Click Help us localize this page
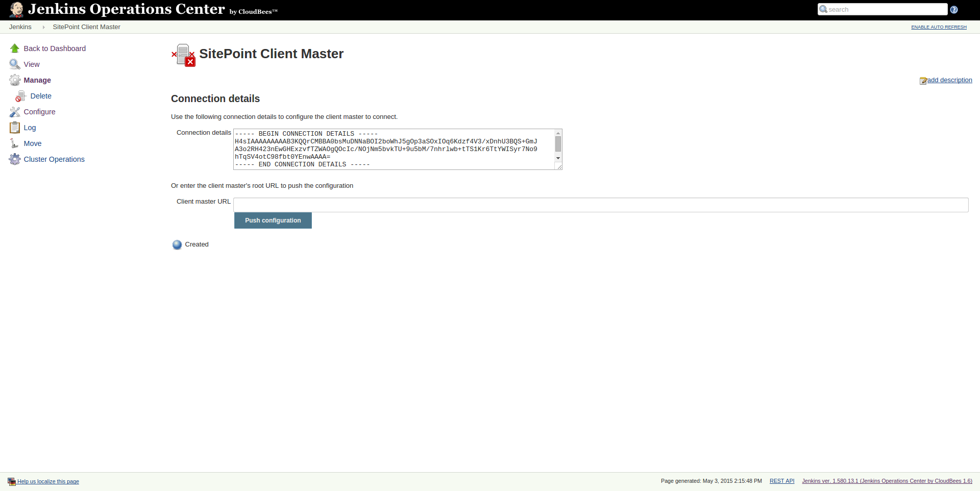 pos(48,481)
